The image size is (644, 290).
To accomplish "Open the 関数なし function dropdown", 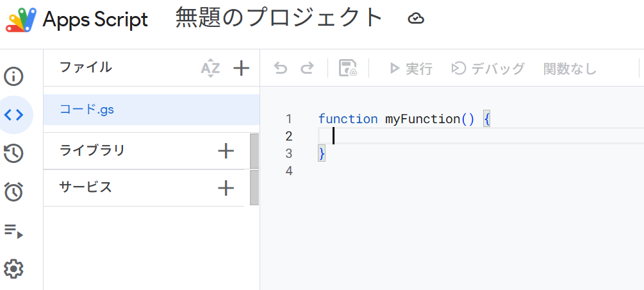I will pos(570,69).
